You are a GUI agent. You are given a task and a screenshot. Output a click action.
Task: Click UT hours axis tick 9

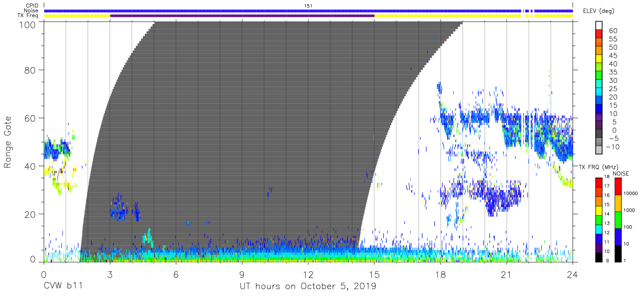coord(242,274)
